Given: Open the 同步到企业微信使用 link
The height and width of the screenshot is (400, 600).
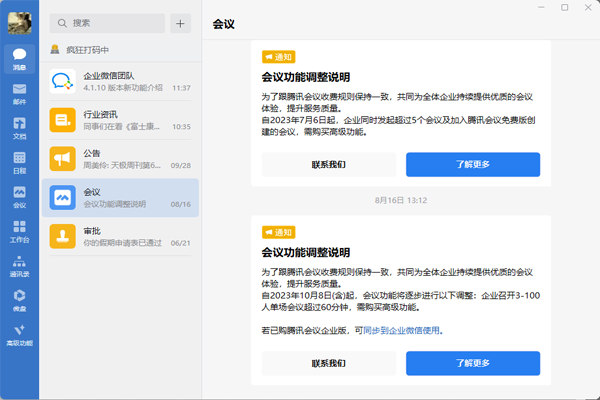Looking at the screenshot, I should point(401,330).
